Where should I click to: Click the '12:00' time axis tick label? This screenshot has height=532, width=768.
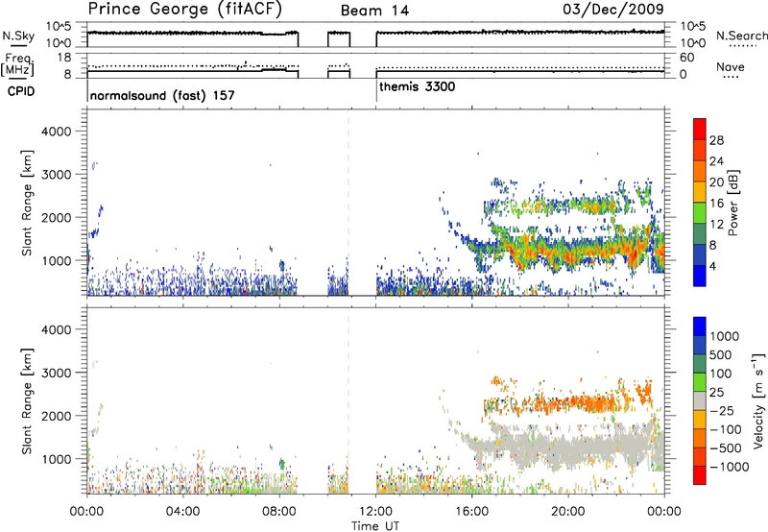(x=375, y=512)
